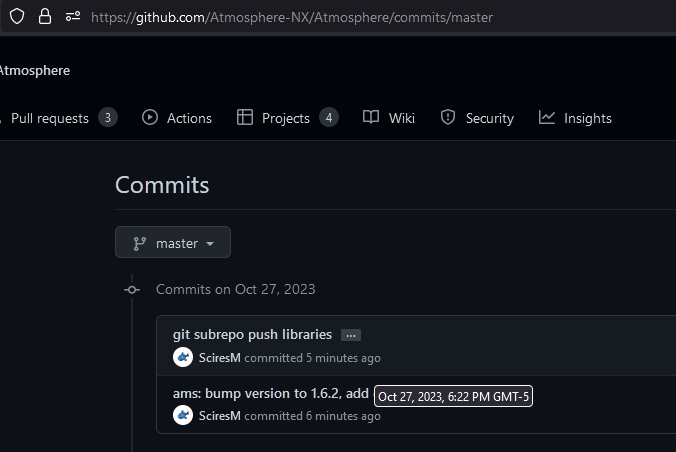Click the 'Commits on Oct 27, 2023' text
676x452 pixels.
tap(236, 289)
